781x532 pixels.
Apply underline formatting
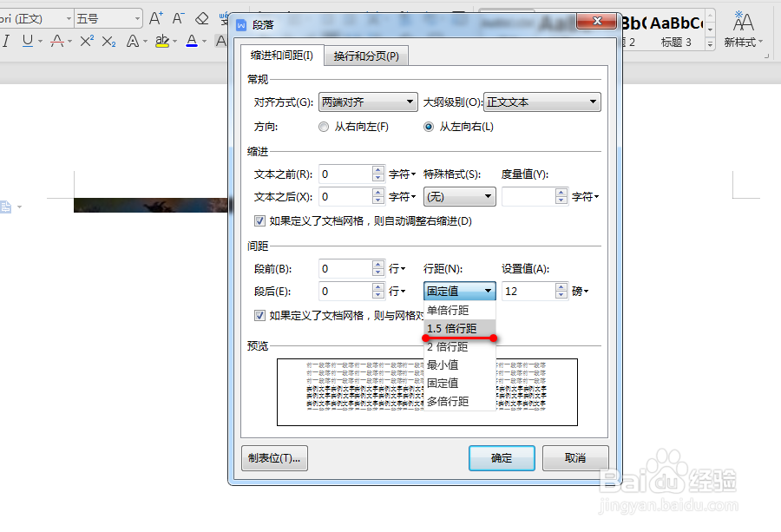28,41
